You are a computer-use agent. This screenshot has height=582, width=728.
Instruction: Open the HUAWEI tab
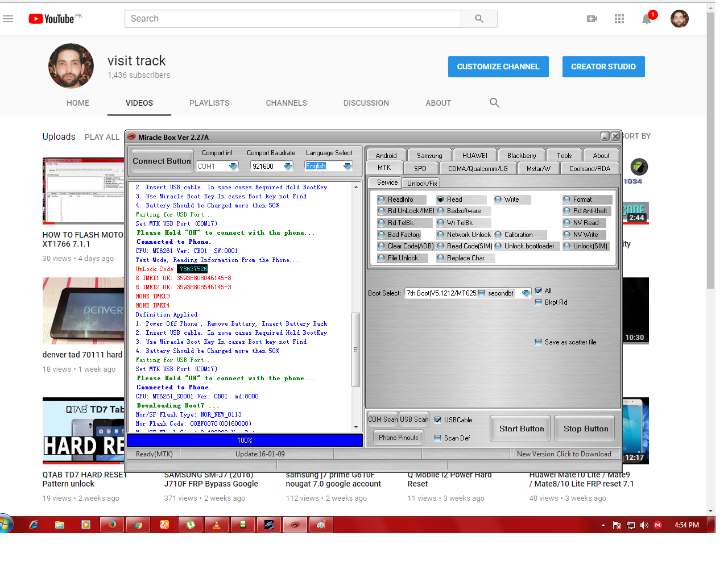tap(475, 155)
